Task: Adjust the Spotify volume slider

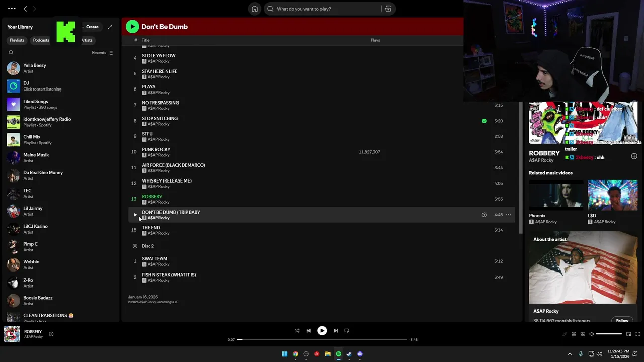Action: 609,334
